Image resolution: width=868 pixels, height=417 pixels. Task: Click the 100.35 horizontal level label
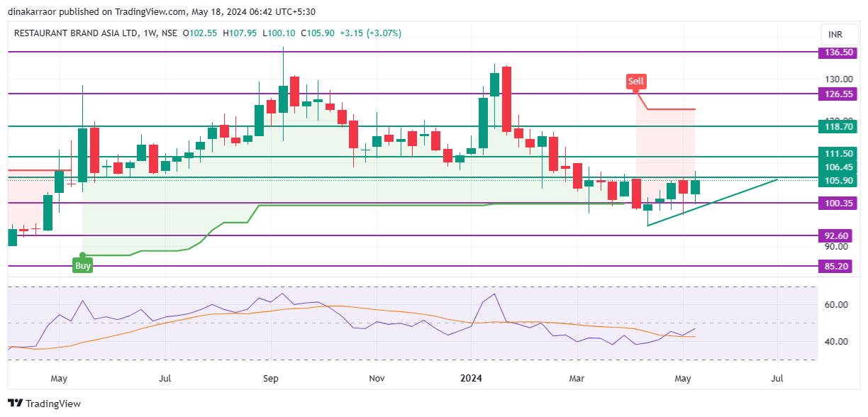pyautogui.click(x=837, y=203)
